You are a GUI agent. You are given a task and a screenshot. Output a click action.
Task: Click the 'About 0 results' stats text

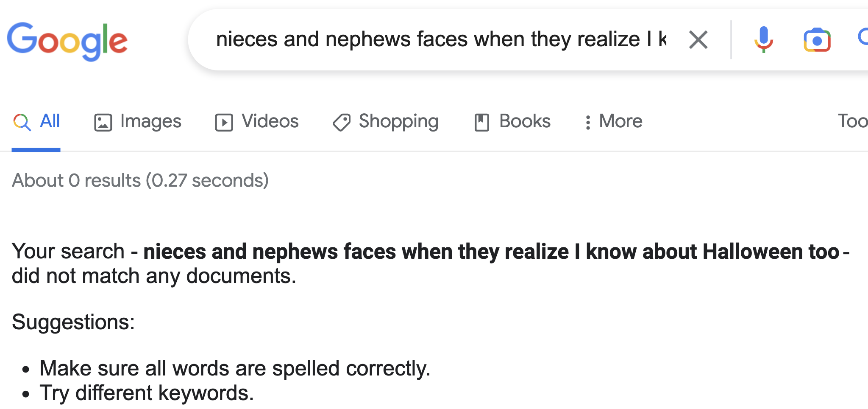140,181
